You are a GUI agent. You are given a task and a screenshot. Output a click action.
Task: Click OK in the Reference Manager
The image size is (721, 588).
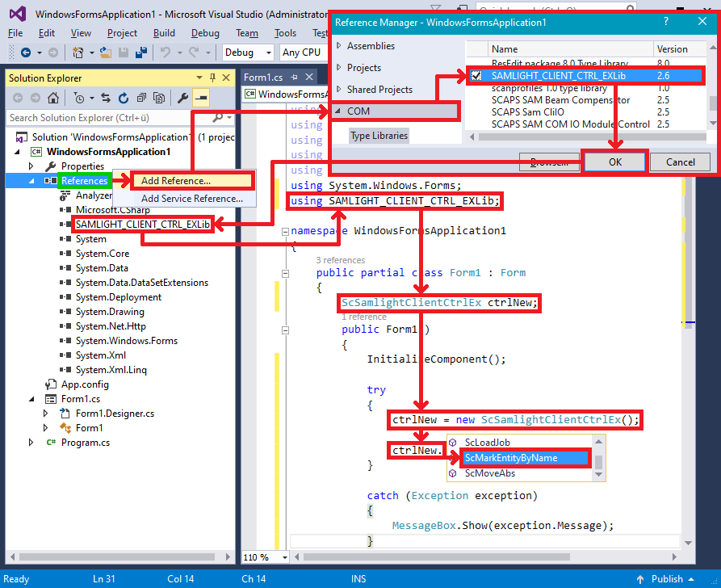614,162
